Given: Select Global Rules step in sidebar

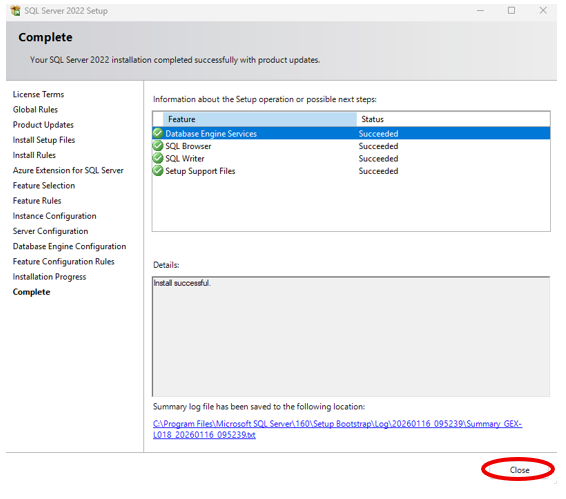Looking at the screenshot, I should (x=35, y=109).
